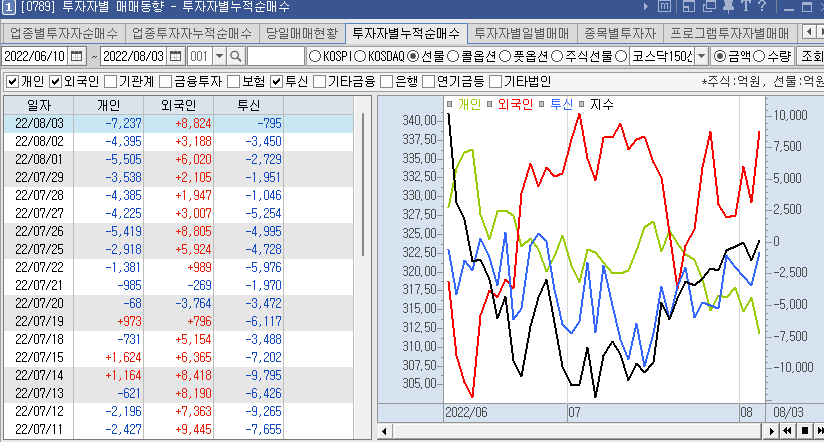The width and height of the screenshot is (824, 442).
Task: Select the 수량 radio button
Action: (x=759, y=56)
